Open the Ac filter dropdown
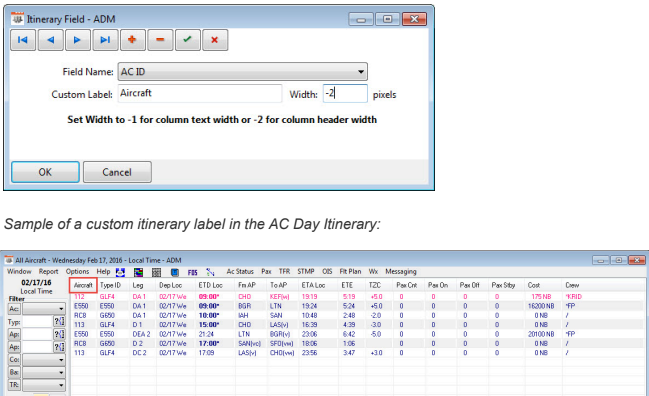Screen dimensions: 649x396 (x=61, y=309)
